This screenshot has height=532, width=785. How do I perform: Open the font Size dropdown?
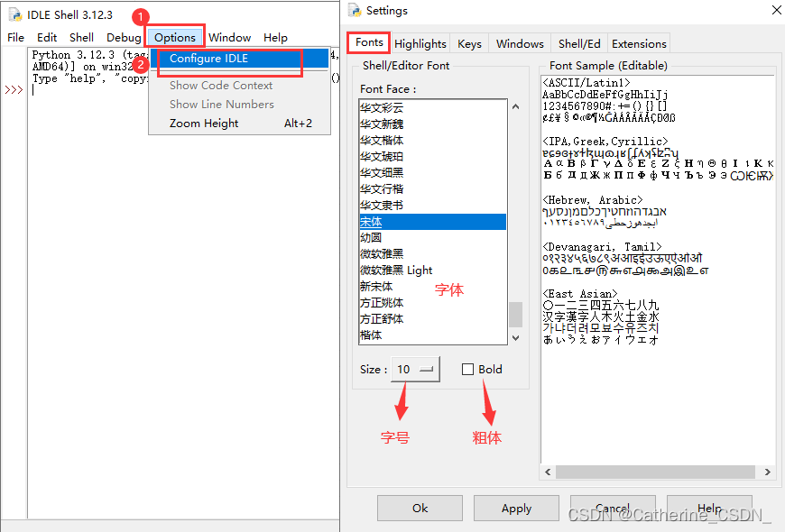416,370
